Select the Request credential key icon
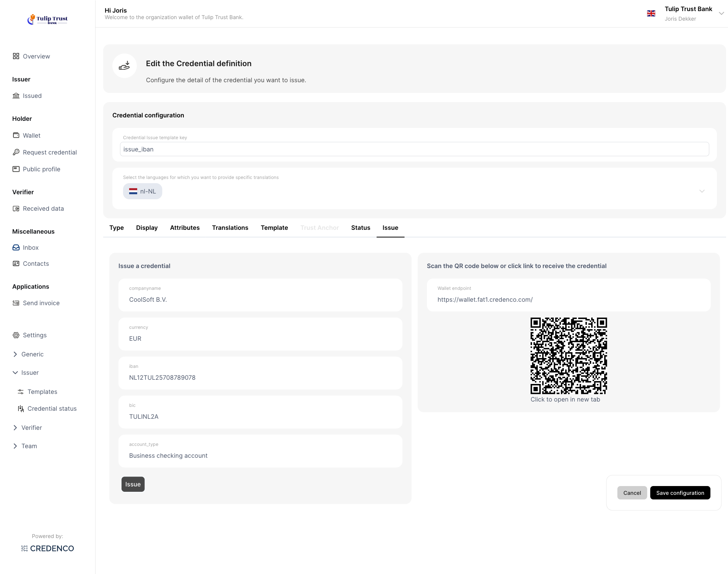Screen dimensions: 728x574 pyautogui.click(x=16, y=152)
